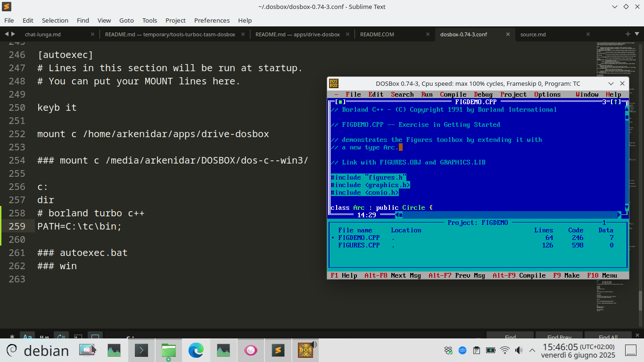
Task: Open Turbo C++ Run menu
Action: click(427, 94)
